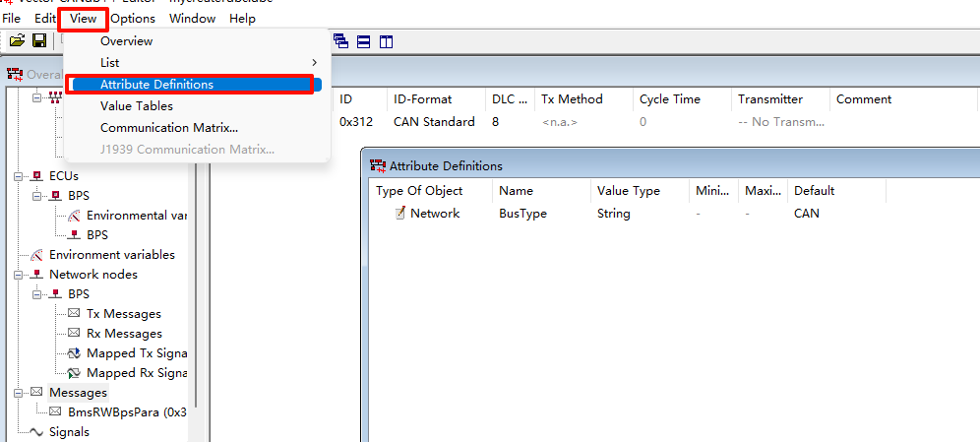Screen dimensions: 980x442
Task: Open the File menu
Action: [x=11, y=18]
